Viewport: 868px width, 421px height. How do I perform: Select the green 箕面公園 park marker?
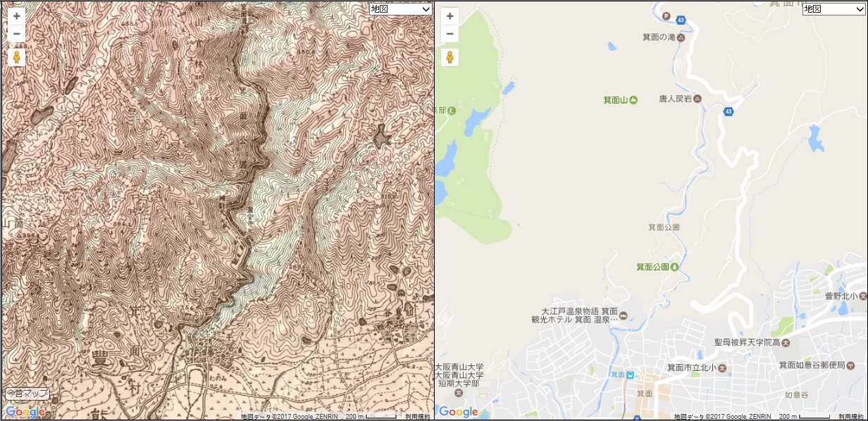coord(675,267)
